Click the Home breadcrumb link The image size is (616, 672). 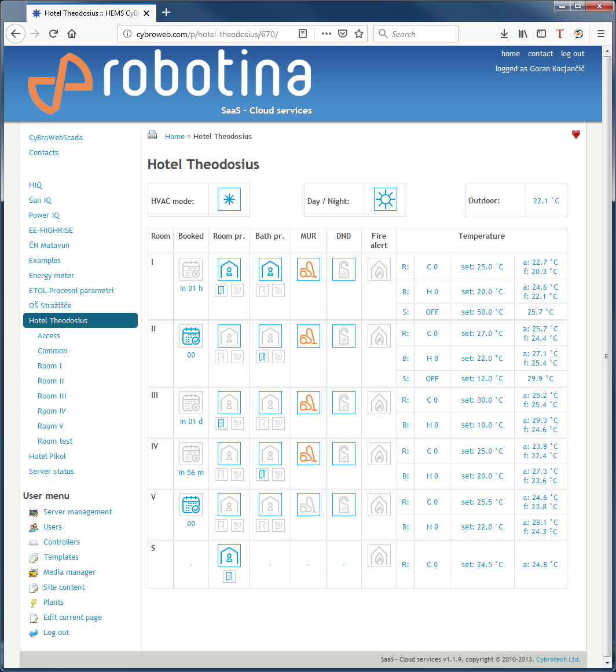[x=174, y=137]
